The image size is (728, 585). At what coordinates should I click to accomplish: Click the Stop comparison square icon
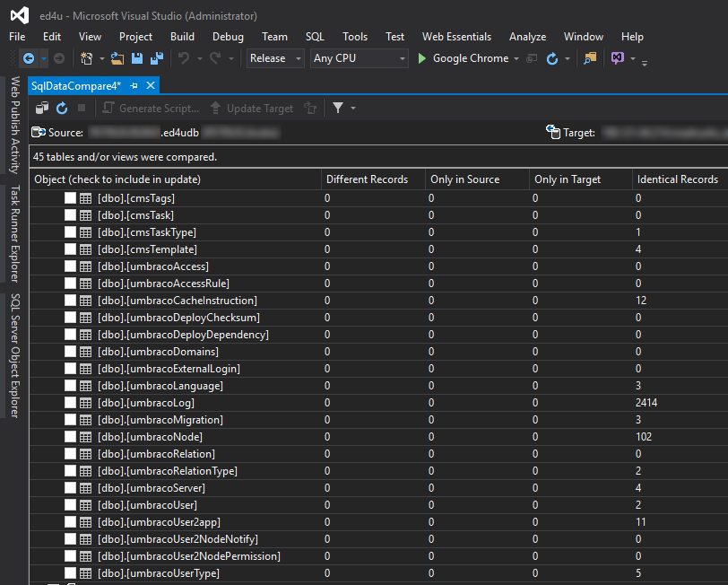(82, 109)
